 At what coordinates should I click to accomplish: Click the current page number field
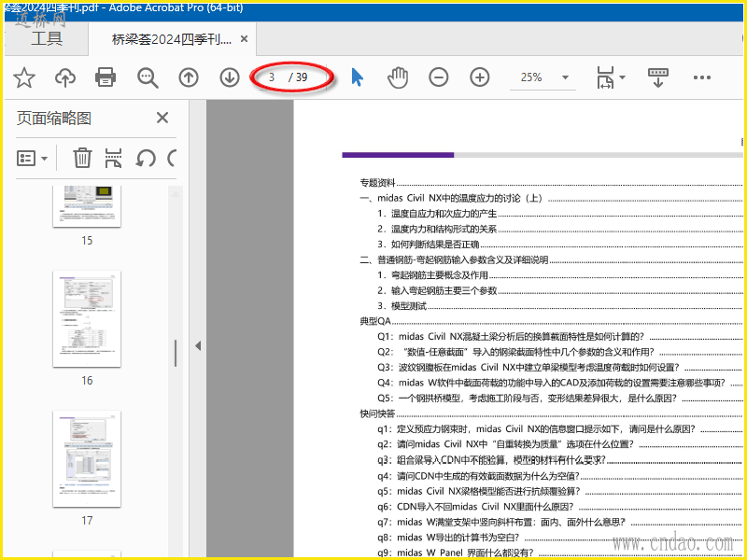272,77
